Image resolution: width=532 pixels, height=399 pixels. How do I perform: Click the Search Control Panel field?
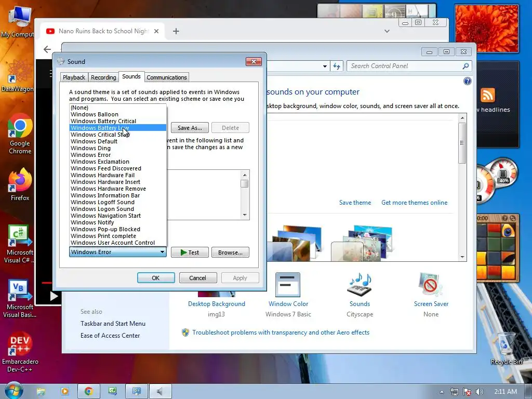coord(405,66)
